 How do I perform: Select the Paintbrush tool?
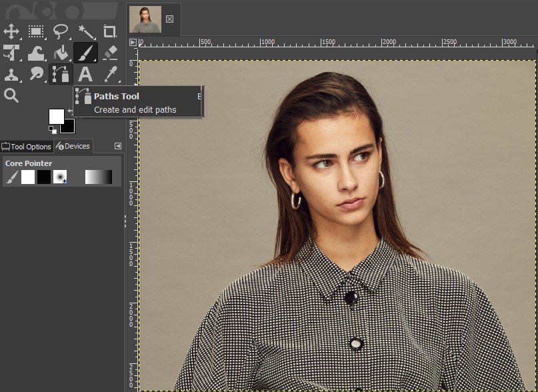[x=85, y=53]
